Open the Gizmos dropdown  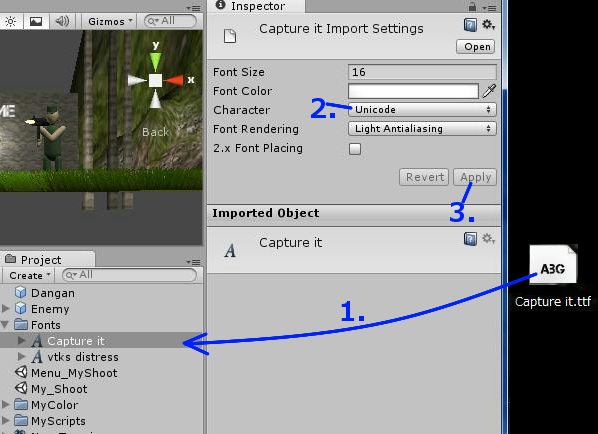point(110,21)
